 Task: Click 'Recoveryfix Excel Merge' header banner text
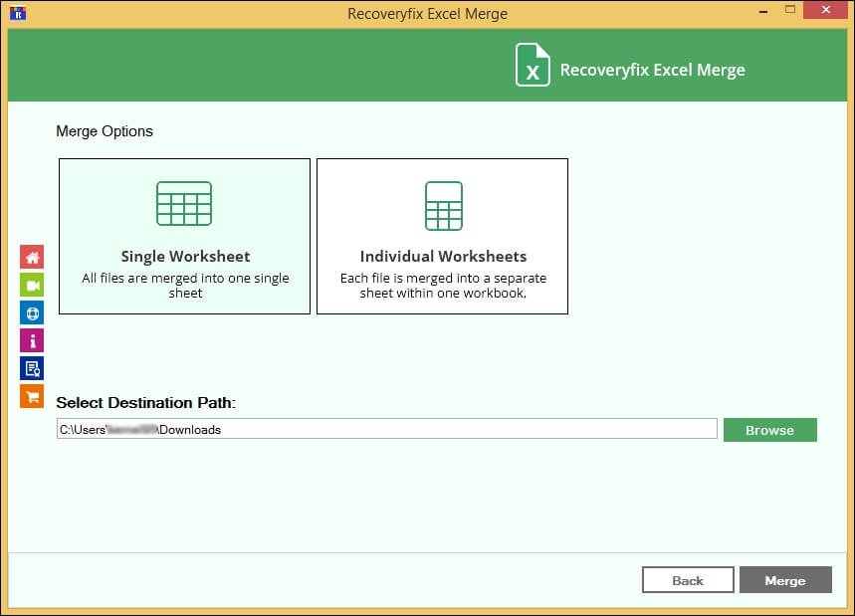pos(652,70)
